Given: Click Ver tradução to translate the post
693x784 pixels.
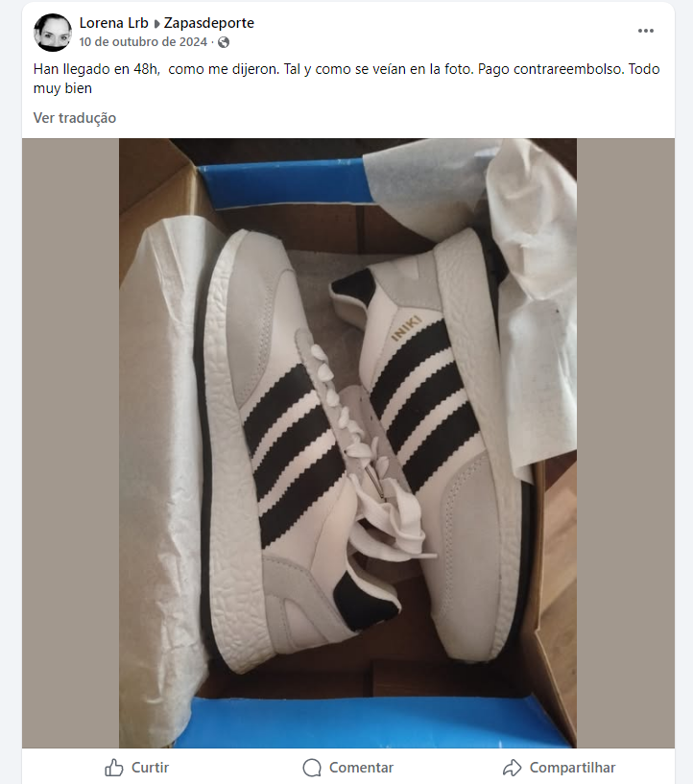Looking at the screenshot, I should 75,118.
